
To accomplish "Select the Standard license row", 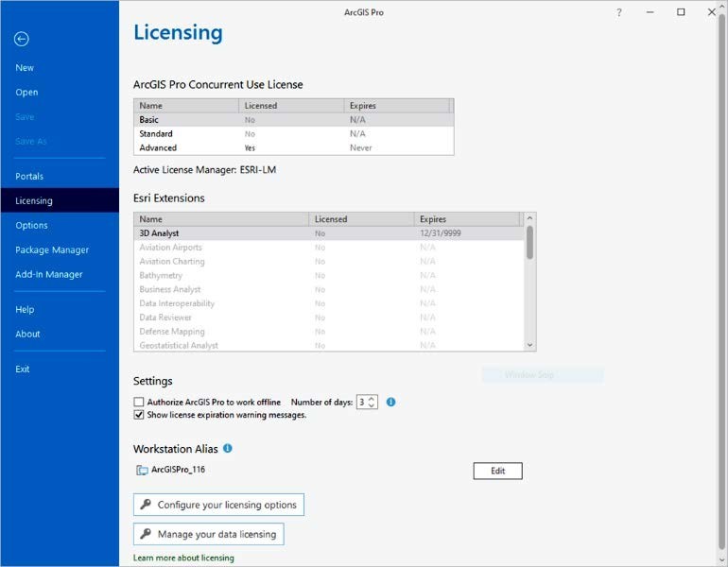I will tap(293, 133).
